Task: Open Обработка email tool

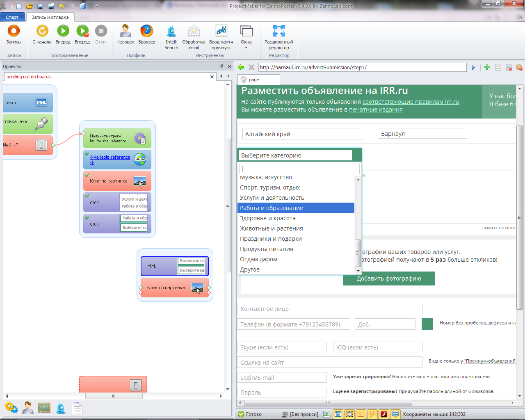Action: [194, 36]
